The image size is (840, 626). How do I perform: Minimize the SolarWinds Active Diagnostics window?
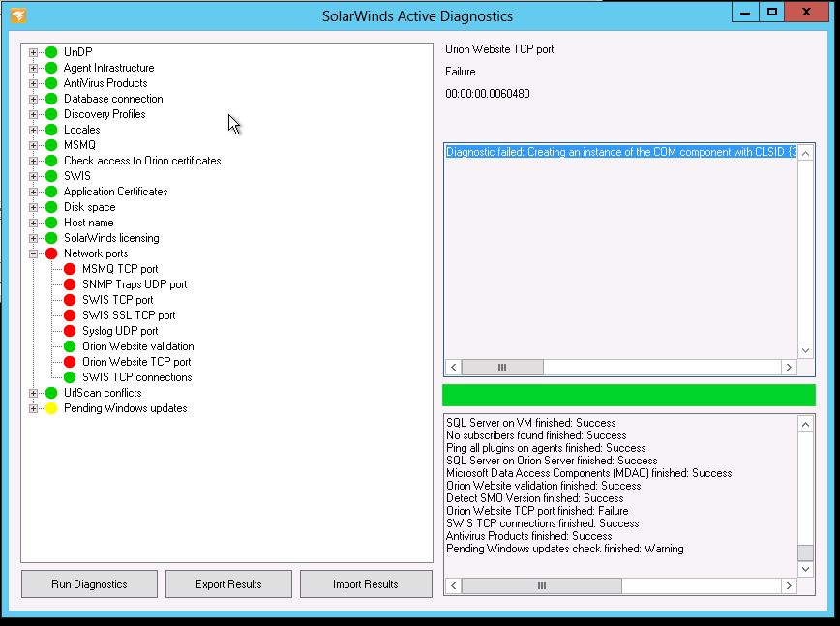[x=745, y=13]
